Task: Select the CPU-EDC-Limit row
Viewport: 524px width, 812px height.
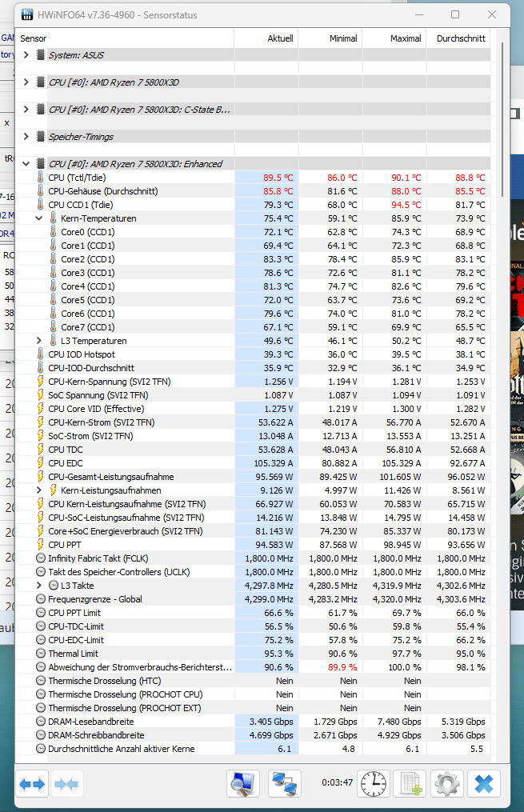Action: (x=253, y=639)
